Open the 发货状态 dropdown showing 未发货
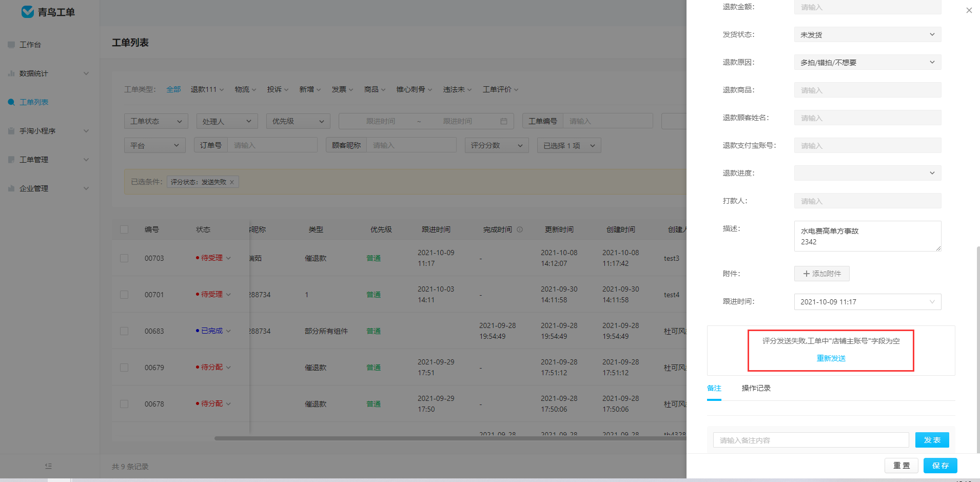 [868, 34]
